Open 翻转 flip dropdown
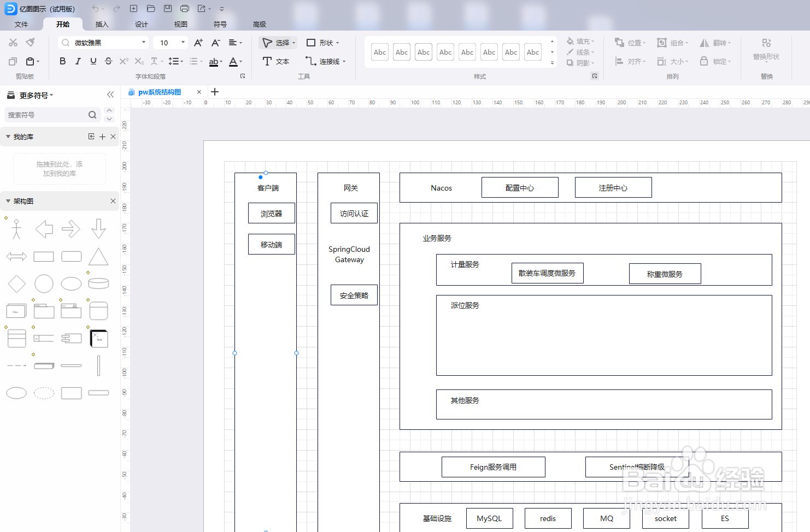 (x=715, y=43)
